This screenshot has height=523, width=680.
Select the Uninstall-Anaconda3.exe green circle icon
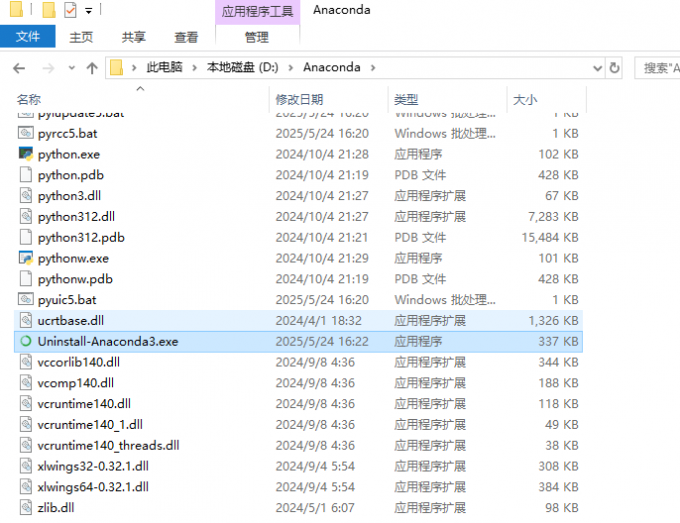point(26,341)
